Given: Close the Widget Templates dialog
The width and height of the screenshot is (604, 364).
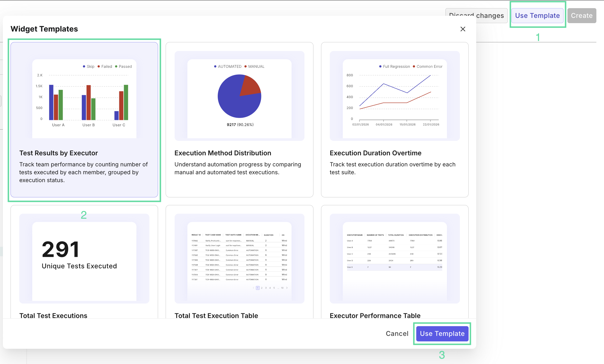Looking at the screenshot, I should [x=463, y=29].
